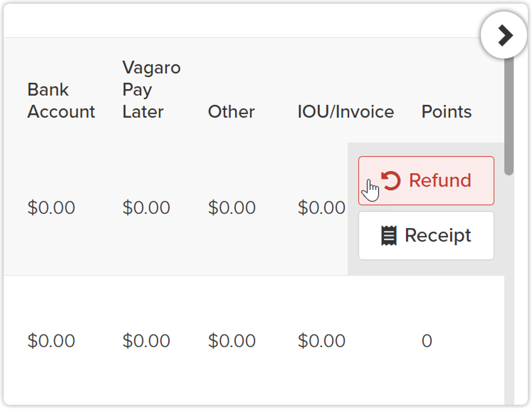Viewport: 532px width, 409px height.
Task: Click first row Bank Account $0.00 amount
Action: pyautogui.click(x=51, y=208)
